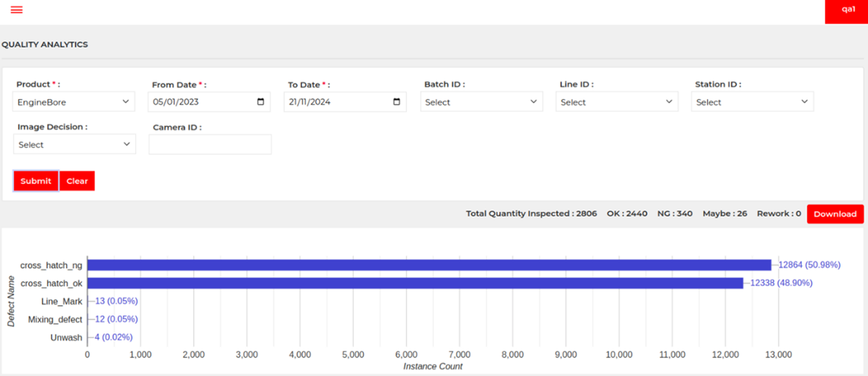The image size is (868, 376).
Task: Expand the Station ID dropdown
Action: click(x=752, y=102)
